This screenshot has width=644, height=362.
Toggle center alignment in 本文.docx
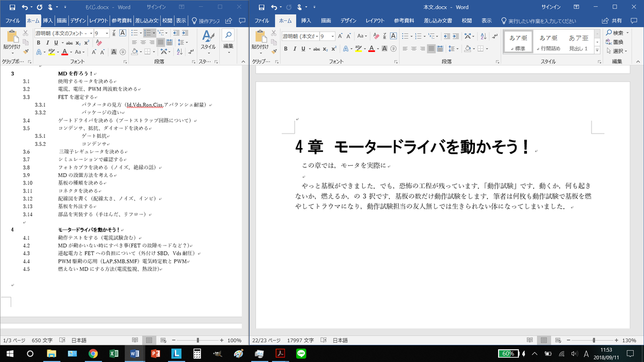pos(414,48)
